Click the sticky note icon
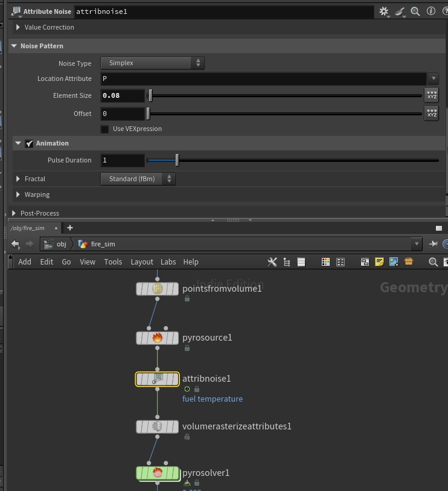The image size is (448, 491). 379,262
